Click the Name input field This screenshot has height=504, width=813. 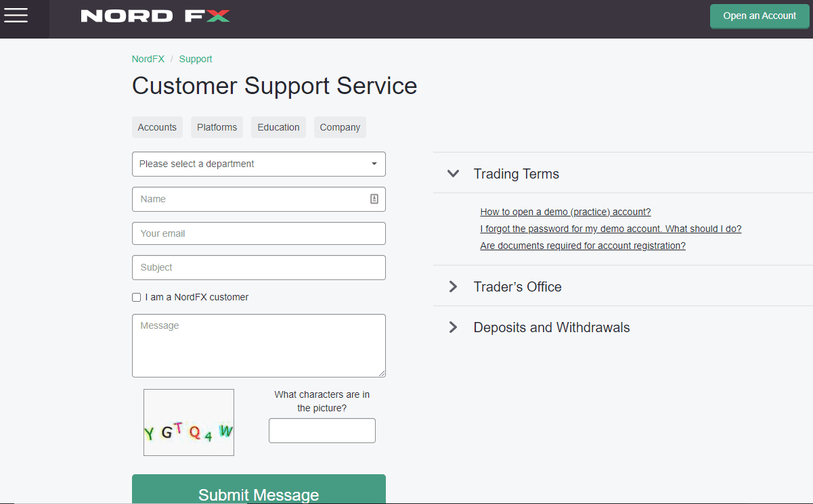tap(259, 199)
